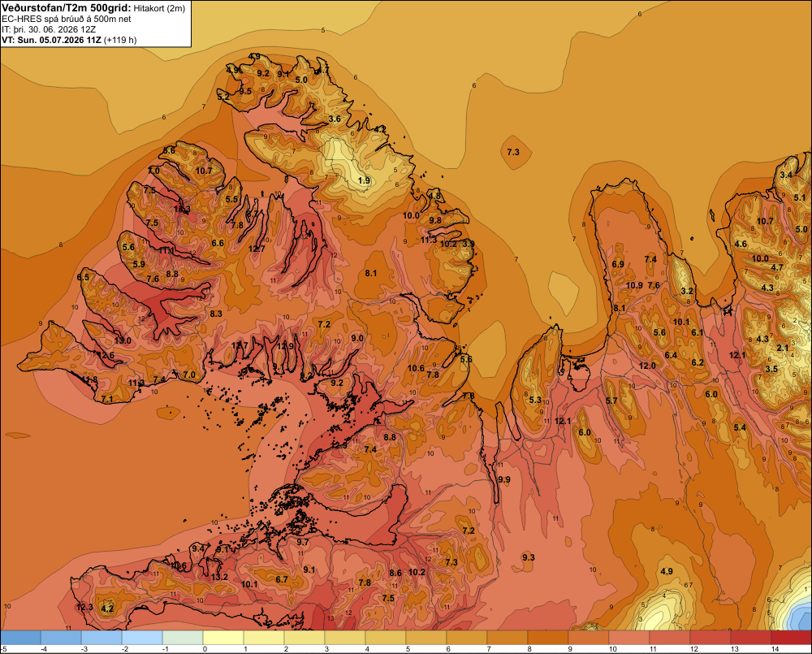Click the 2.1 temperature label on the mountains
Image resolution: width=812 pixels, height=654 pixels.
[783, 348]
